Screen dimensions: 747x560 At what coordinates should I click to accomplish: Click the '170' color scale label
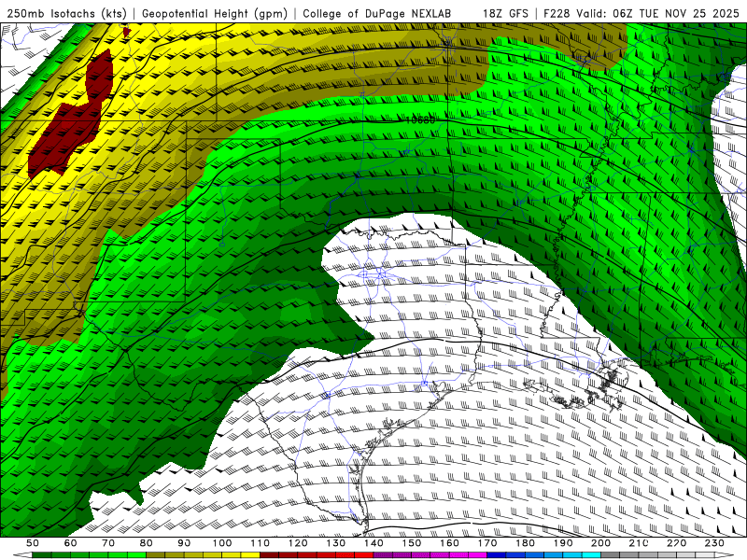coord(487,543)
